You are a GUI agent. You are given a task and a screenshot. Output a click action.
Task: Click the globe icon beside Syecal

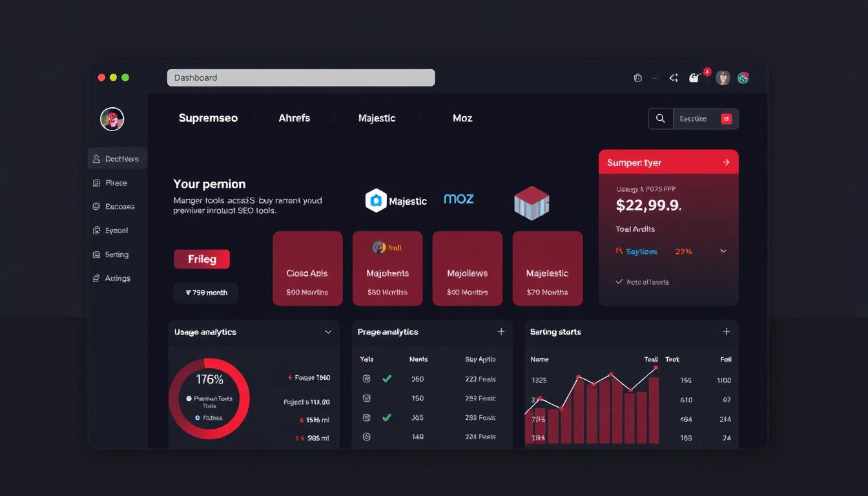96,231
